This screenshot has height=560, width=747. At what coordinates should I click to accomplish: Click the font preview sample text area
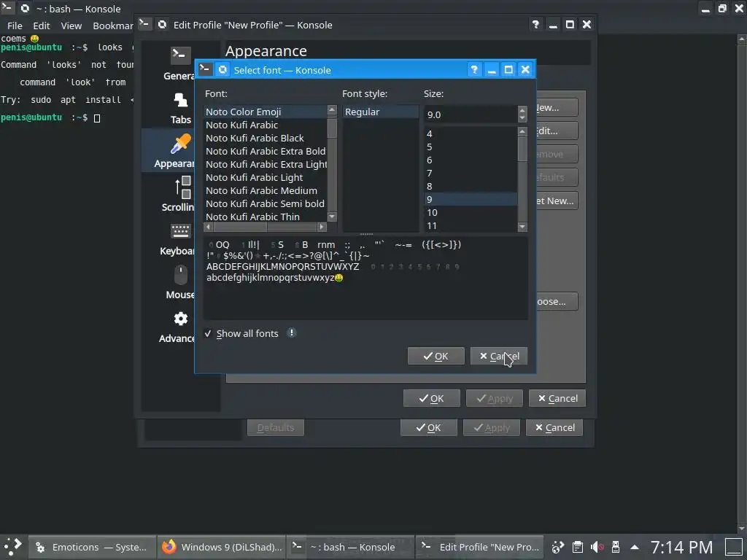click(x=366, y=278)
